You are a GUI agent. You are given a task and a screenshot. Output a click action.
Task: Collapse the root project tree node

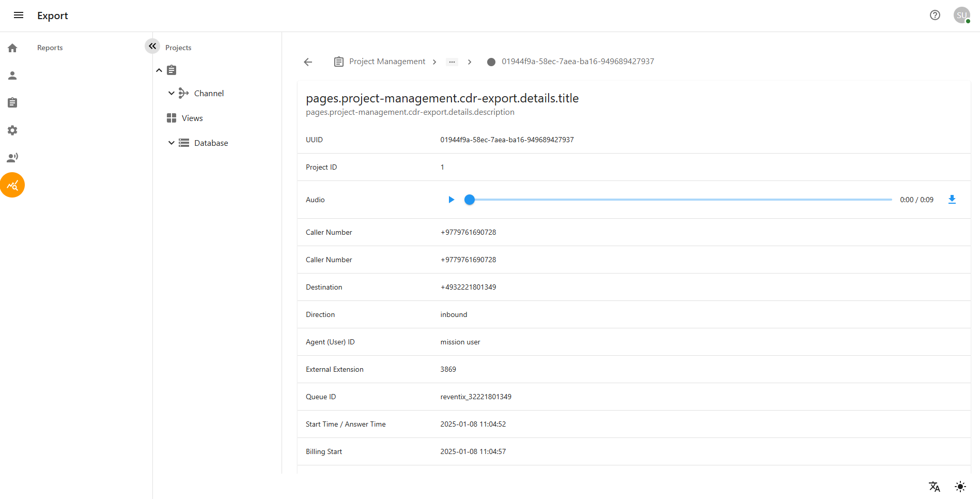(159, 70)
